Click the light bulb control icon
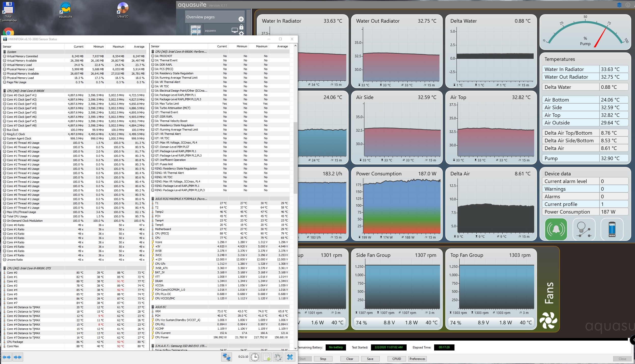Screen dimensions: 635x364 (584, 229)
